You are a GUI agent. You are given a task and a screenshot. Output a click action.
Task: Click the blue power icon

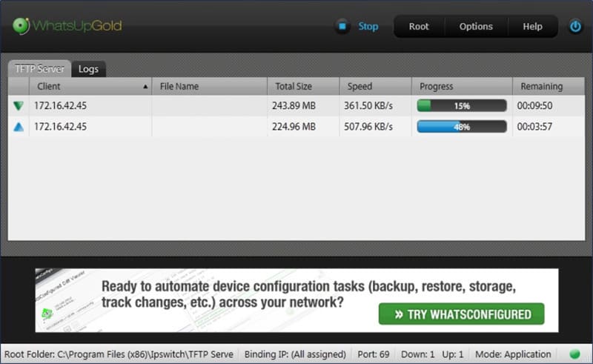click(575, 27)
